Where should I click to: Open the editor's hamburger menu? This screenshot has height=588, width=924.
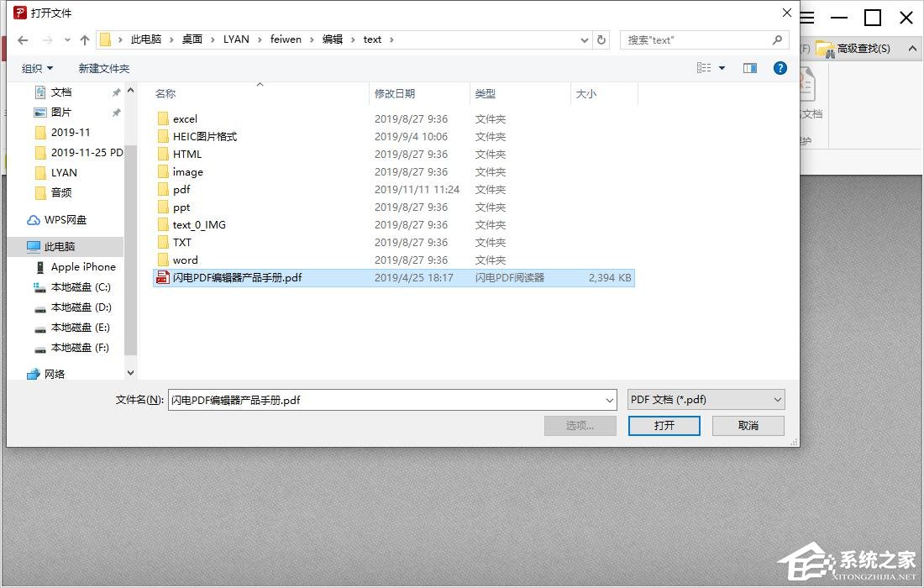point(808,17)
